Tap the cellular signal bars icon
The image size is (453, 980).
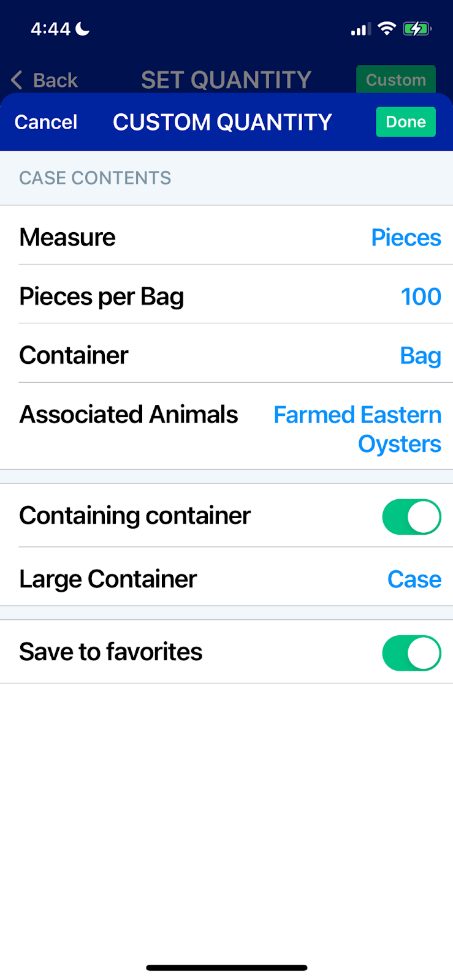[x=360, y=29]
